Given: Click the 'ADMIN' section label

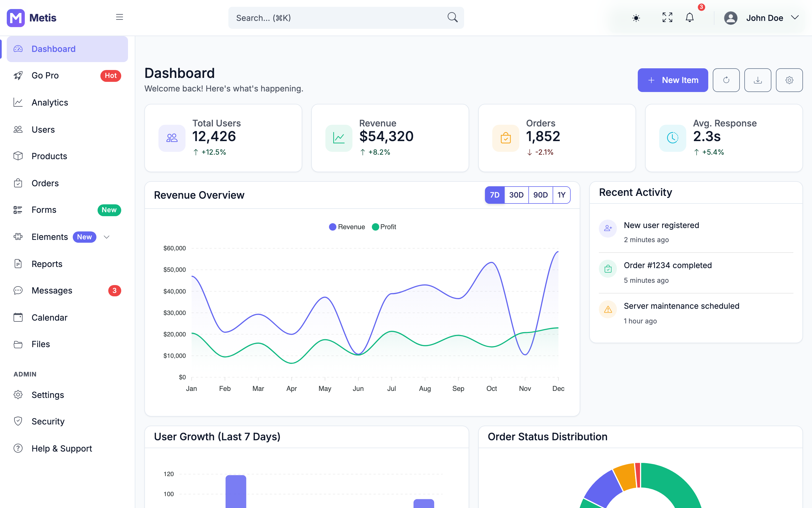Looking at the screenshot, I should click(x=25, y=374).
